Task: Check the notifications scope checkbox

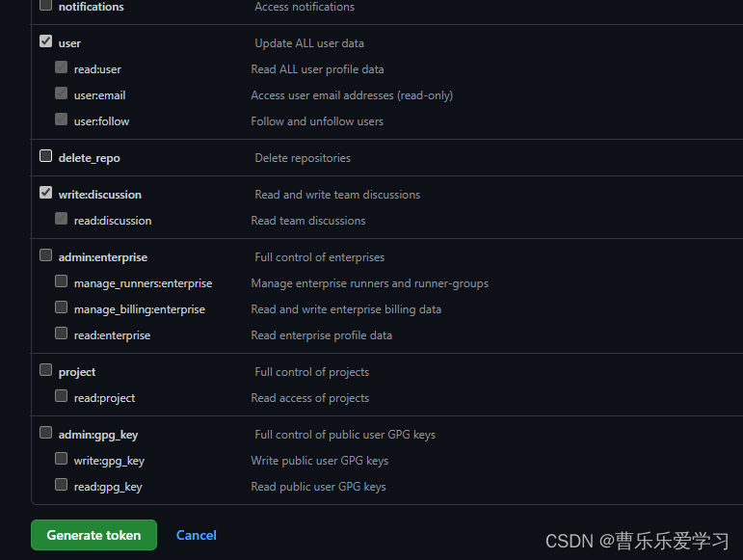Action: click(x=46, y=5)
